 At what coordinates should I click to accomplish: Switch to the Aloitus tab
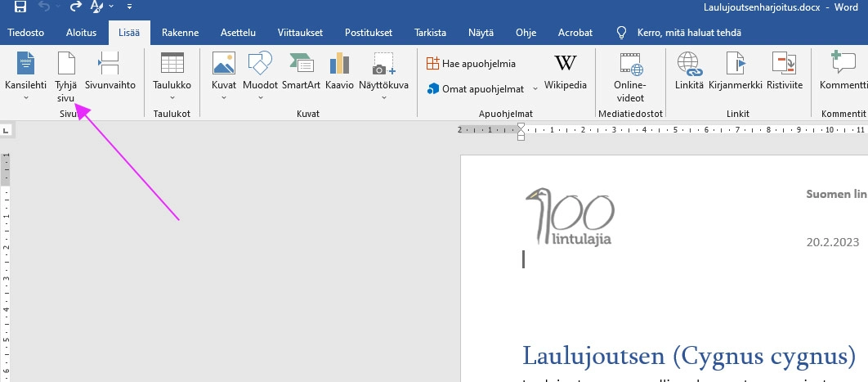coord(81,33)
